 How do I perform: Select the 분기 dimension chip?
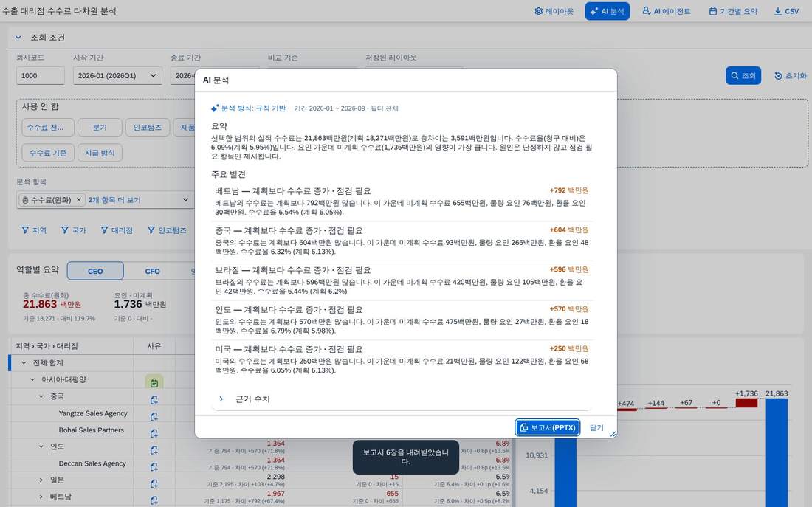pyautogui.click(x=100, y=128)
